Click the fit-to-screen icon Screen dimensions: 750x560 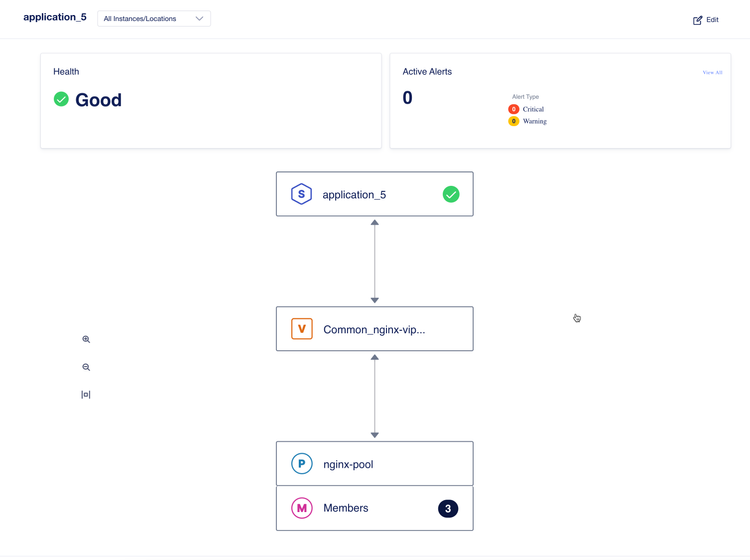pyautogui.click(x=86, y=395)
